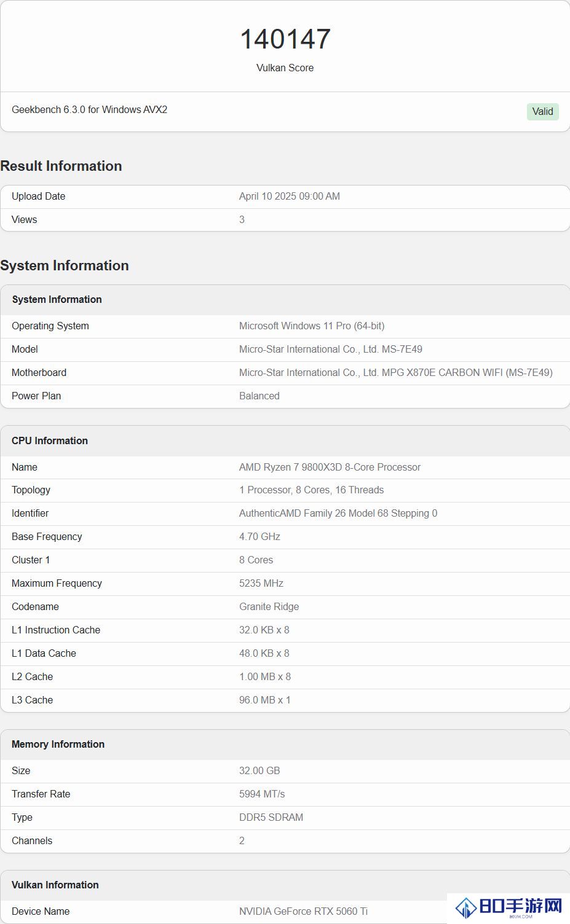Image resolution: width=570 pixels, height=924 pixels.
Task: Click the Topology row label
Action: [x=31, y=490]
